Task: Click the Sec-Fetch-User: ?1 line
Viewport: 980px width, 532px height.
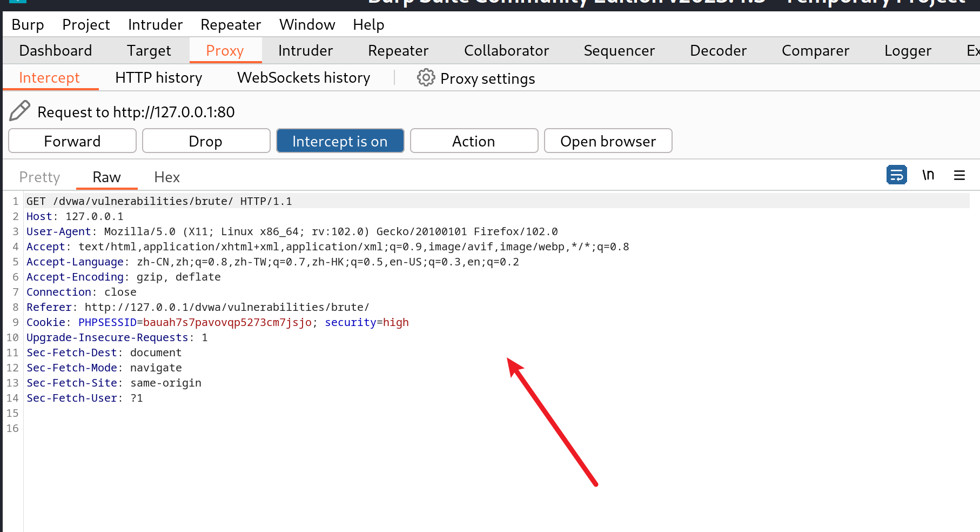Action: coord(85,398)
